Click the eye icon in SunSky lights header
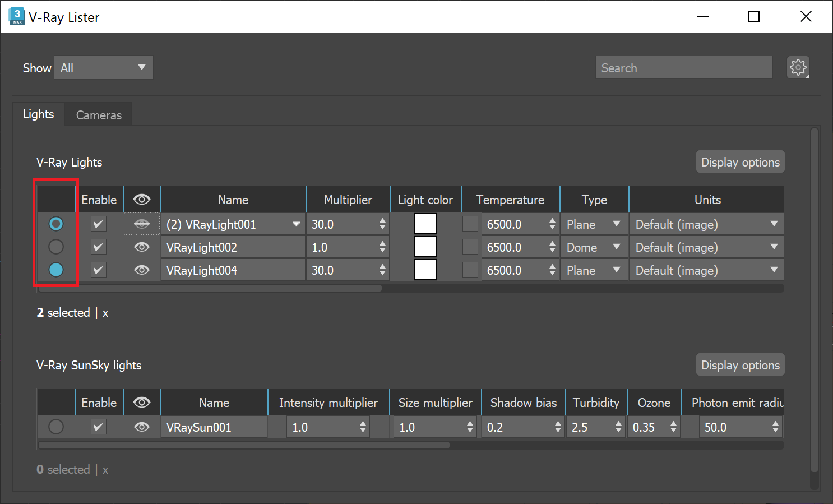The image size is (833, 504). [x=141, y=402]
